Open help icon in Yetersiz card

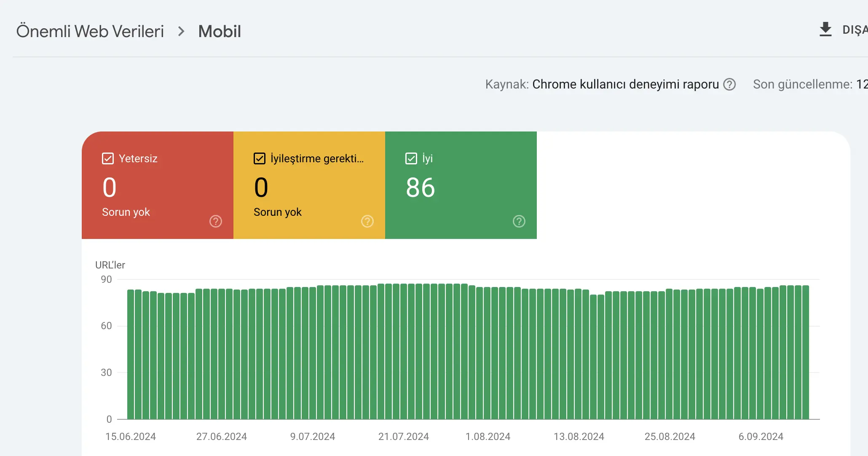pyautogui.click(x=216, y=221)
